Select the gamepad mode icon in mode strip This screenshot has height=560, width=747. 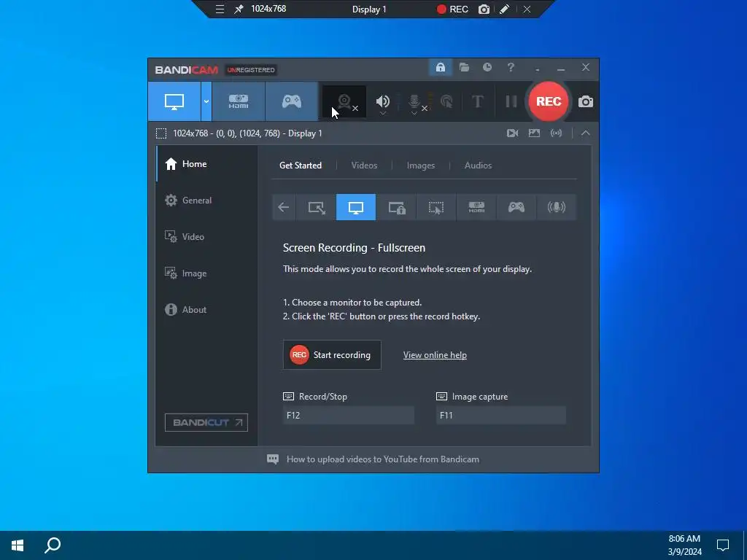tap(516, 207)
